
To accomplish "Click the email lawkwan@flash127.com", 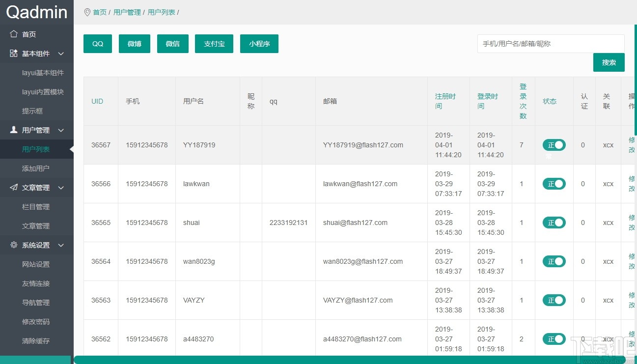I will 360,184.
